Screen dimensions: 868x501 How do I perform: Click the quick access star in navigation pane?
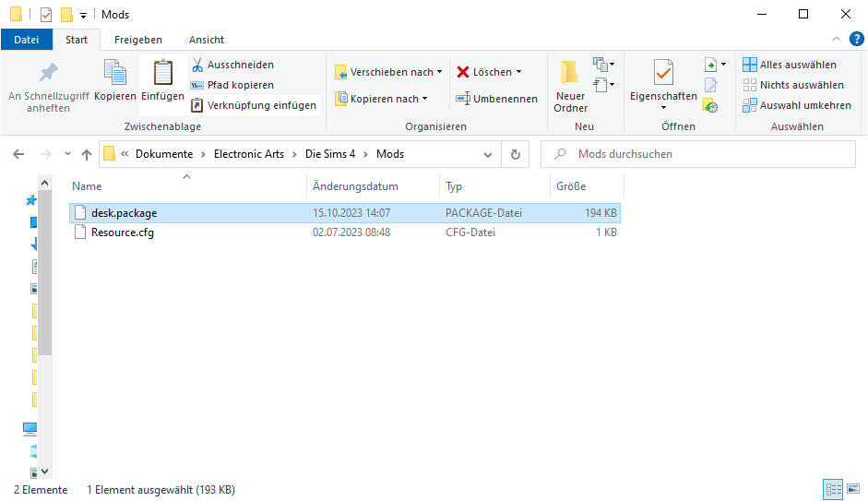[31, 200]
